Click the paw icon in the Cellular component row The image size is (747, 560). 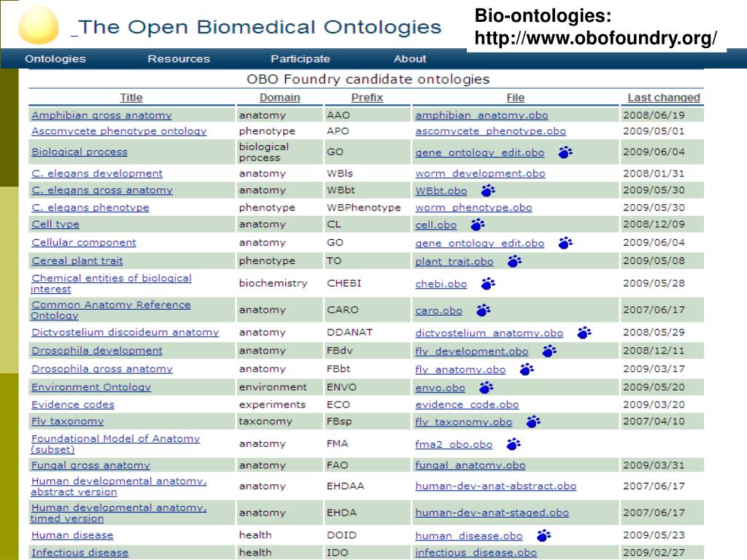tap(565, 244)
